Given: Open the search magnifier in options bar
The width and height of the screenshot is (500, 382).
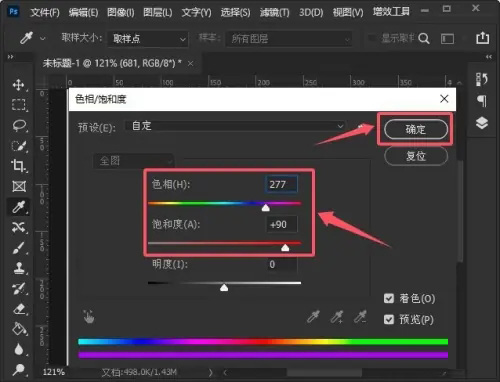Looking at the screenshot, I should tap(424, 39).
